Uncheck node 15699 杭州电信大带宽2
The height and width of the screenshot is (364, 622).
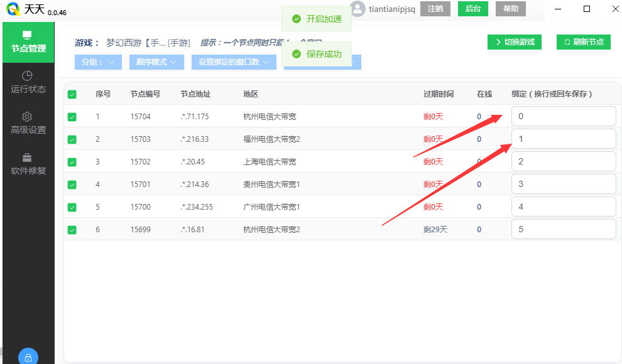click(x=72, y=229)
